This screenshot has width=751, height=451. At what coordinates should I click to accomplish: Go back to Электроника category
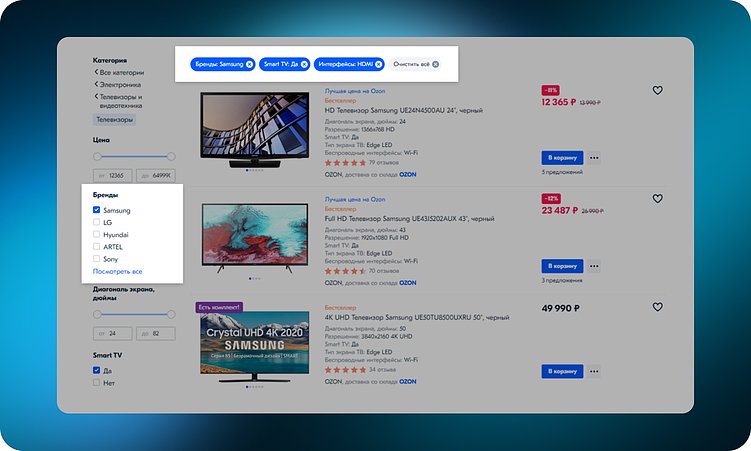(118, 84)
